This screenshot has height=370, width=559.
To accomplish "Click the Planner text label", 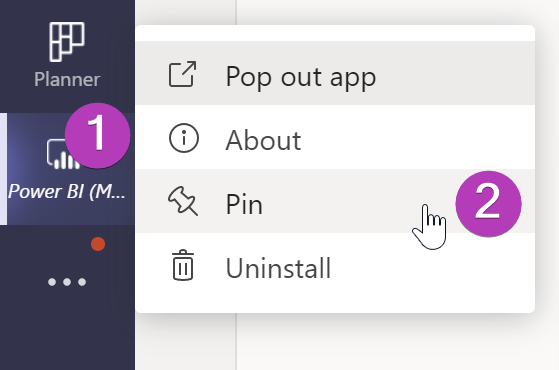I will [67, 79].
